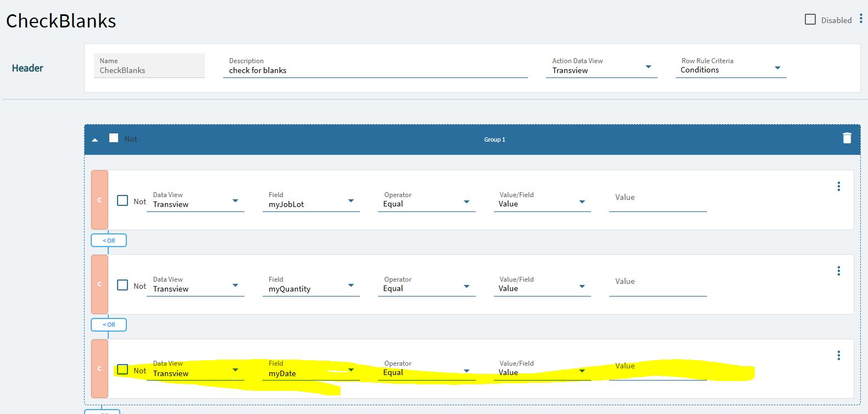Click the condition handle on the myJobLot row
This screenshot has width=868, height=414.
point(99,200)
